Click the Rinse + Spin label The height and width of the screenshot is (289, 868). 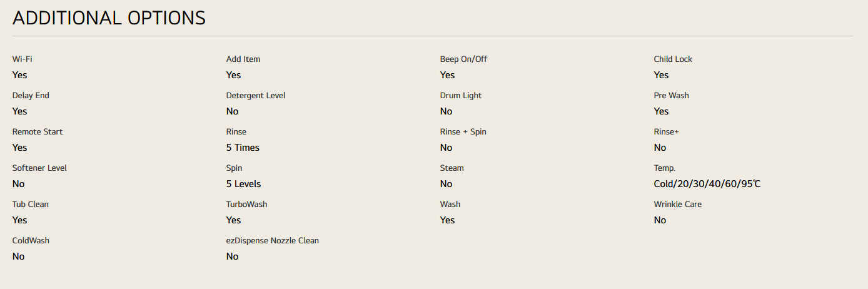click(463, 132)
